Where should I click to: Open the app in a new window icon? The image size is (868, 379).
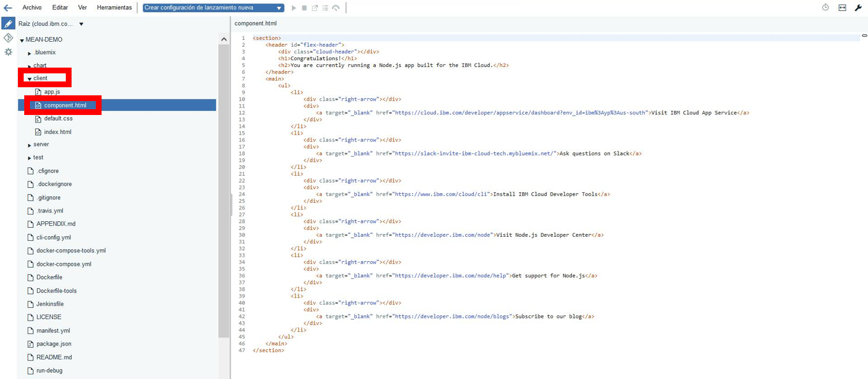click(x=314, y=8)
